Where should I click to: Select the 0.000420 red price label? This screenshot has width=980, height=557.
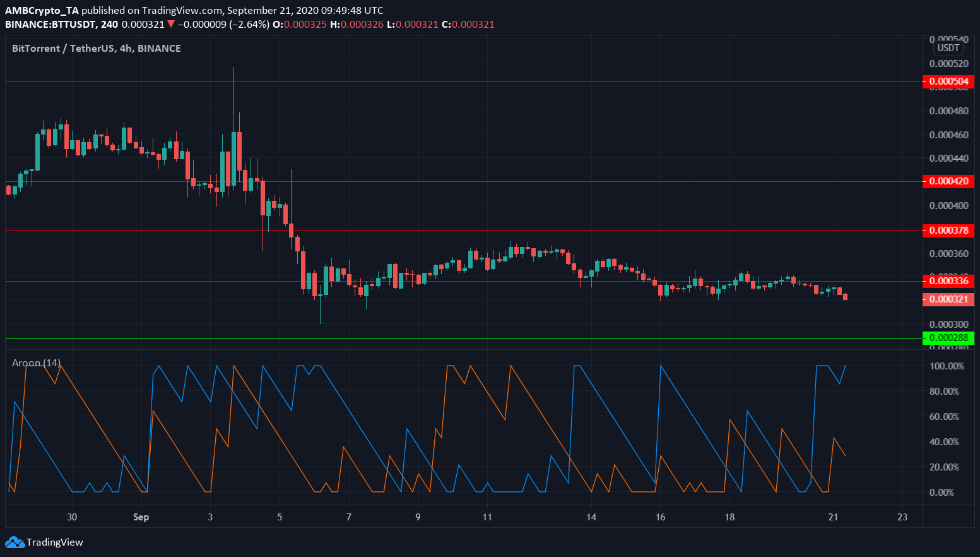click(x=948, y=181)
